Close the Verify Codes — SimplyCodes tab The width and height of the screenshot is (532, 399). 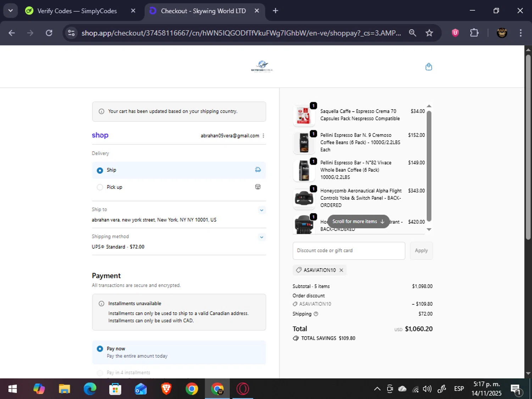(133, 11)
